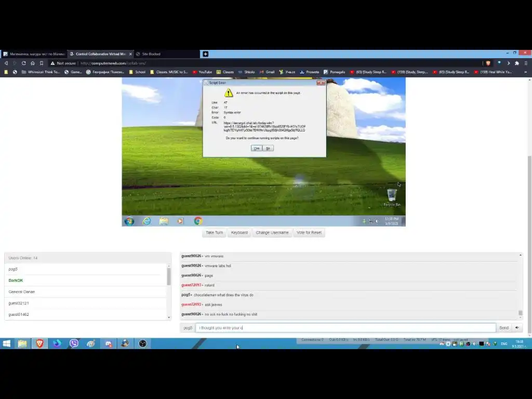The height and width of the screenshot is (399, 532).
Task: Open OBS Studio from the host taskbar
Action: click(142, 343)
